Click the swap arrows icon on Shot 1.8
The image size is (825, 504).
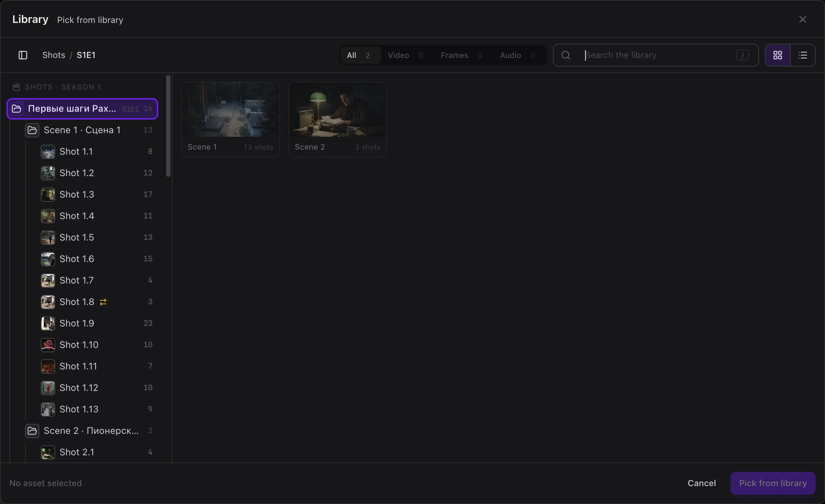click(x=103, y=302)
